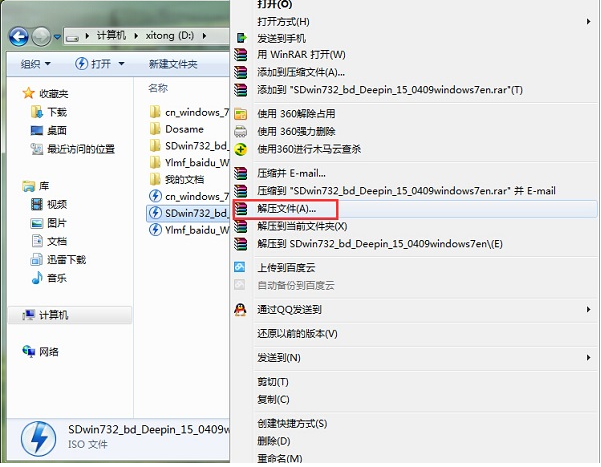Click the Back navigation arrow button
This screenshot has width=601, height=467.
coord(18,37)
